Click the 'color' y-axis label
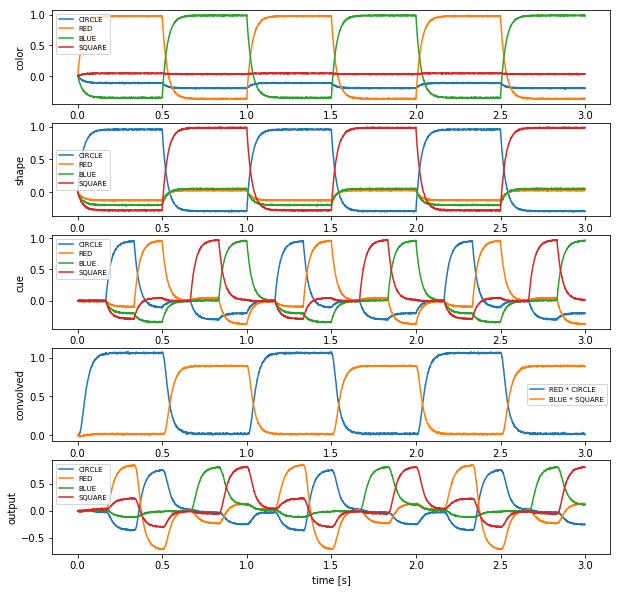621x592 pixels. pos(19,59)
